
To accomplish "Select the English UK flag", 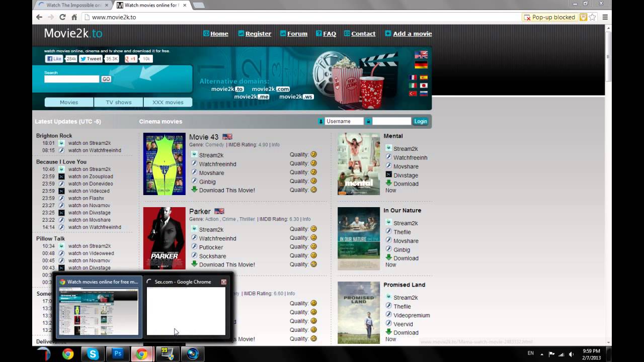I will pos(421,55).
